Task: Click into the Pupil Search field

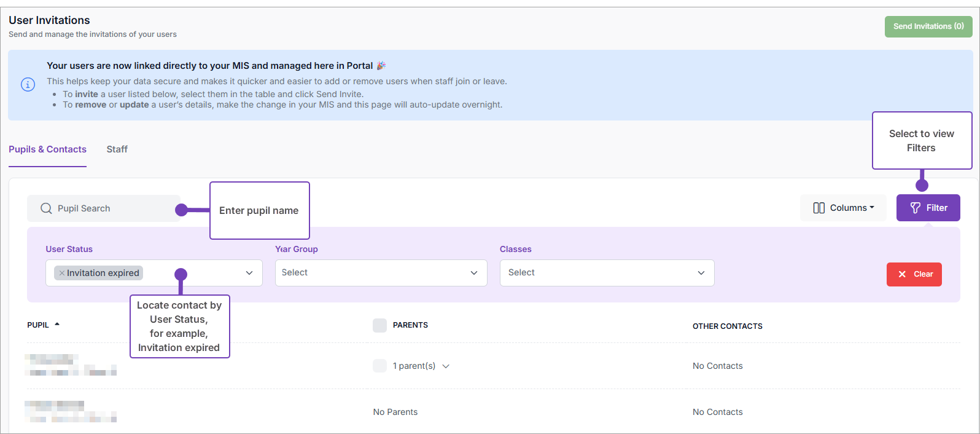Action: 111,208
